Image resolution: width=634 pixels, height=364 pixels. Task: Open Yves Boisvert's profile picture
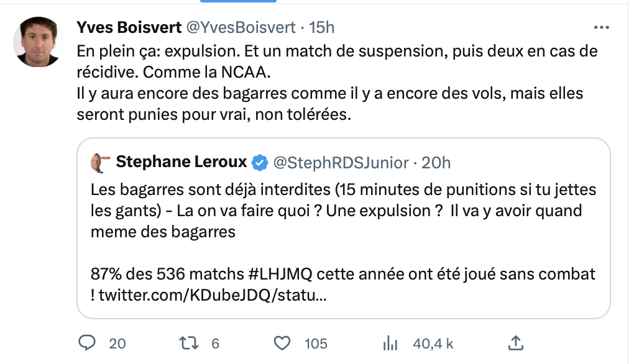[37, 42]
